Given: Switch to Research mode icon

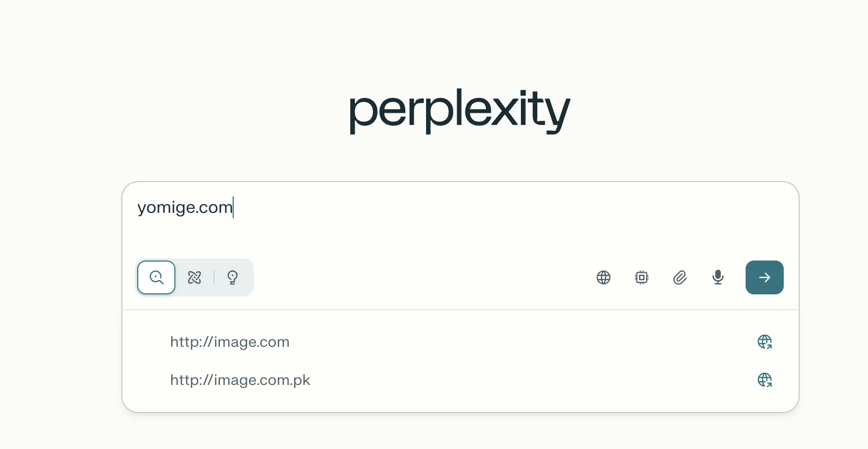Looking at the screenshot, I should pyautogui.click(x=194, y=277).
